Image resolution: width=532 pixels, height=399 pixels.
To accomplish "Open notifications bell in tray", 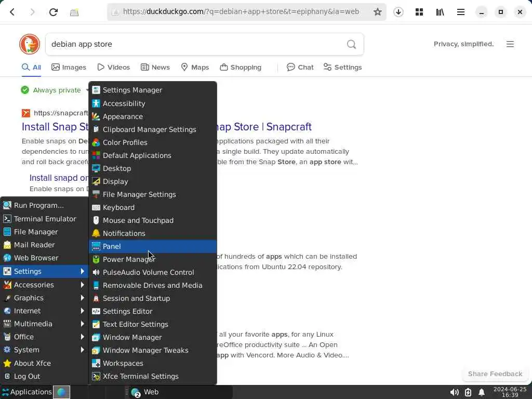I will [481, 392].
